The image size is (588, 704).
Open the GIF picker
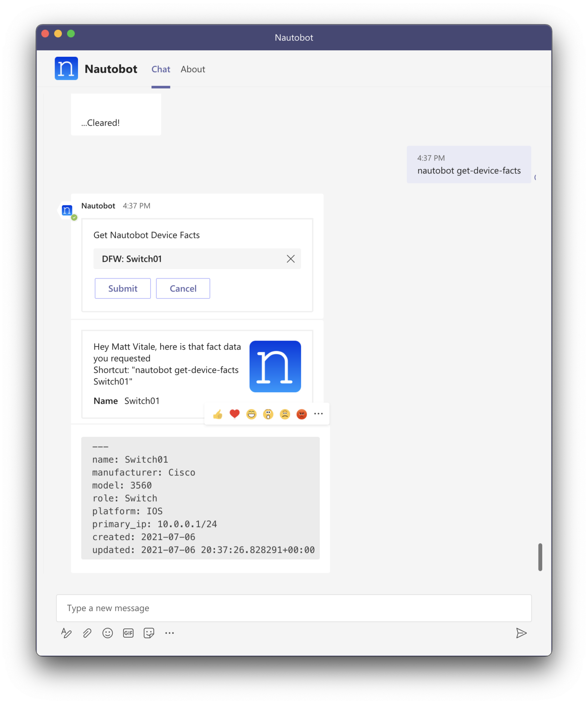click(128, 633)
